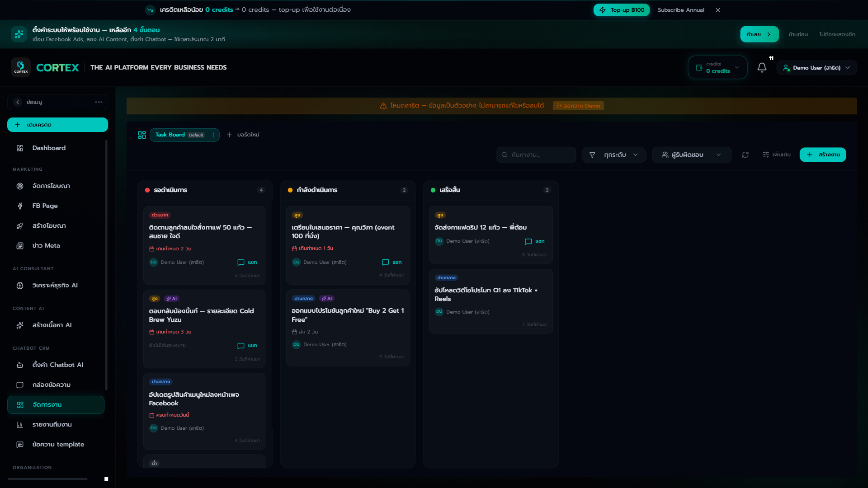Refresh the task board

[x=745, y=155]
